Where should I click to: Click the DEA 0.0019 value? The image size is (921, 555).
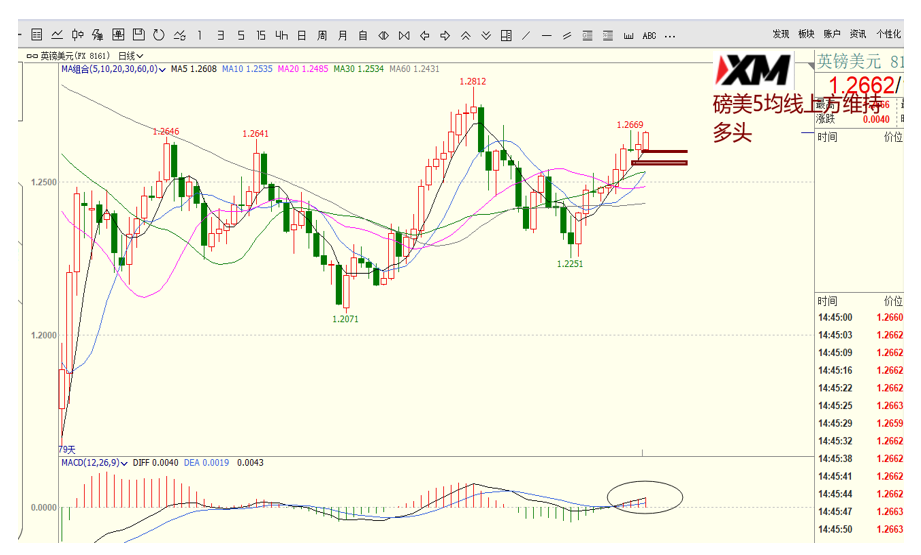click(x=207, y=463)
